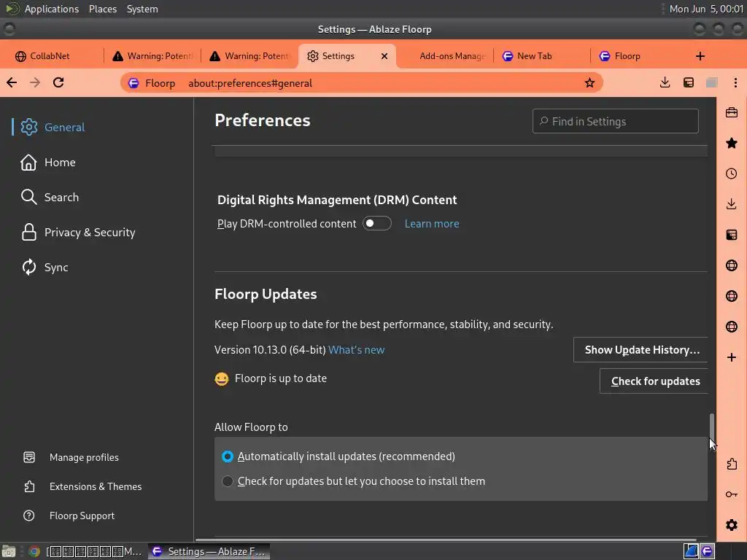Screen dimensions: 747x560
Task: Switch to the New Tab tab
Action: (x=542, y=56)
